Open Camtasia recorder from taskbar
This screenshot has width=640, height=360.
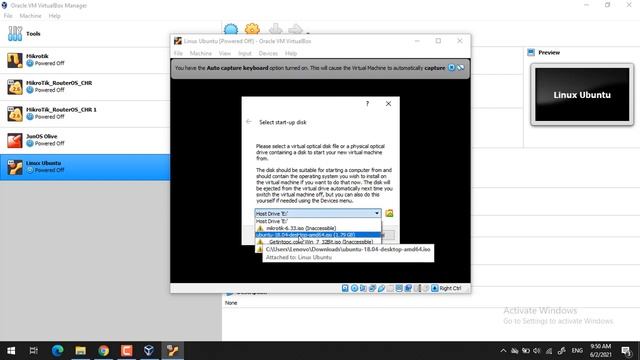[x=127, y=351]
